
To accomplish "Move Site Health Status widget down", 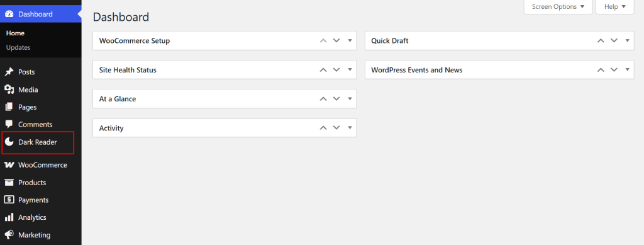I will pos(336,70).
